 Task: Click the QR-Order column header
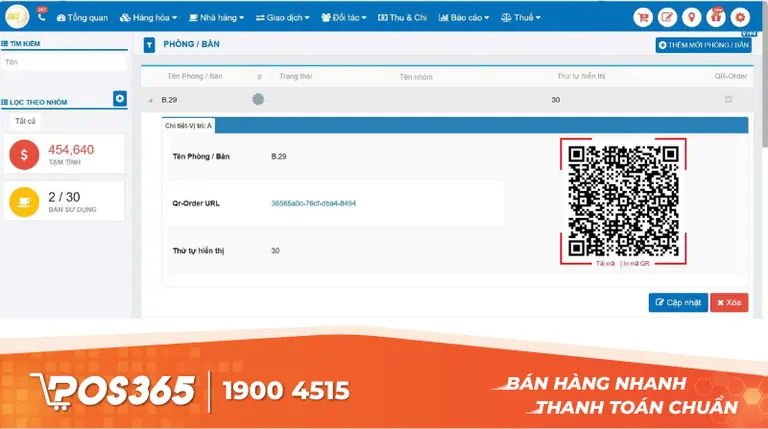point(730,76)
